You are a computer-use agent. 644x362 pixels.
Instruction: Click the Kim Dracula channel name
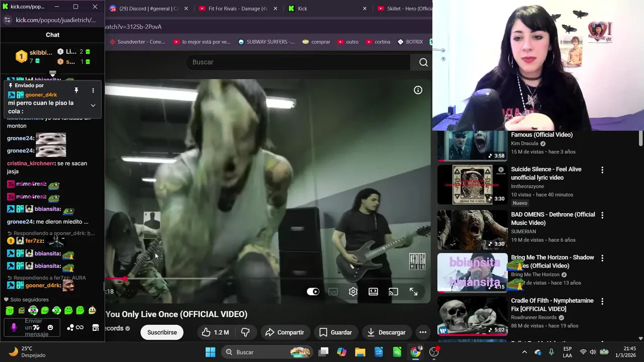pos(524,144)
